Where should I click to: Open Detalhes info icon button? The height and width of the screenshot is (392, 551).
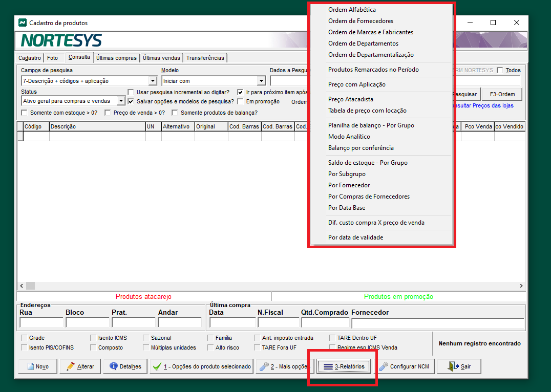125,366
